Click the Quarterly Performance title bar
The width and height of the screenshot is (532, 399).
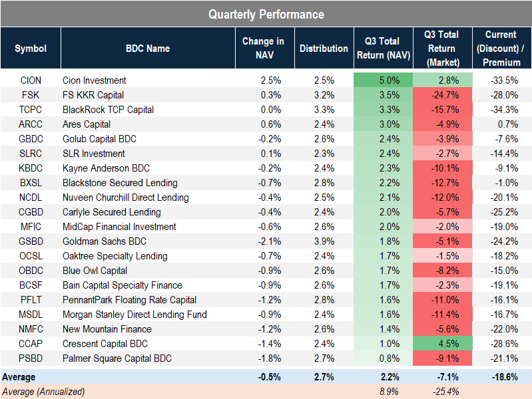tap(266, 14)
